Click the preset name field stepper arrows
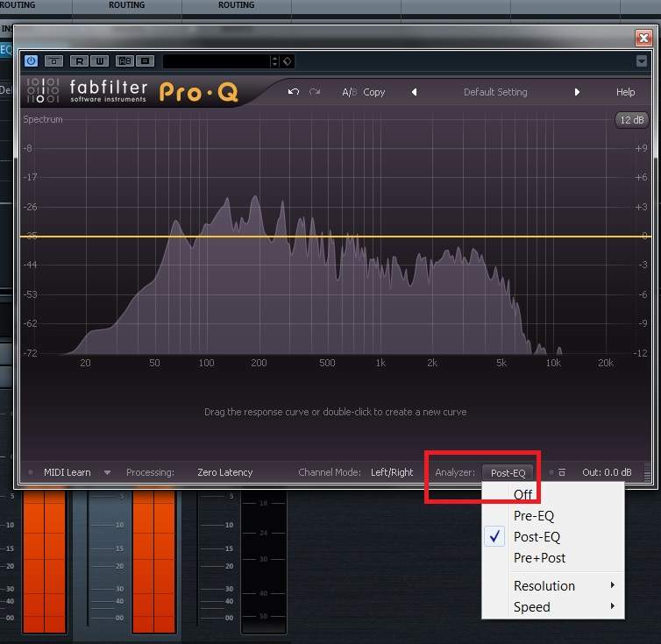 pyautogui.click(x=275, y=61)
